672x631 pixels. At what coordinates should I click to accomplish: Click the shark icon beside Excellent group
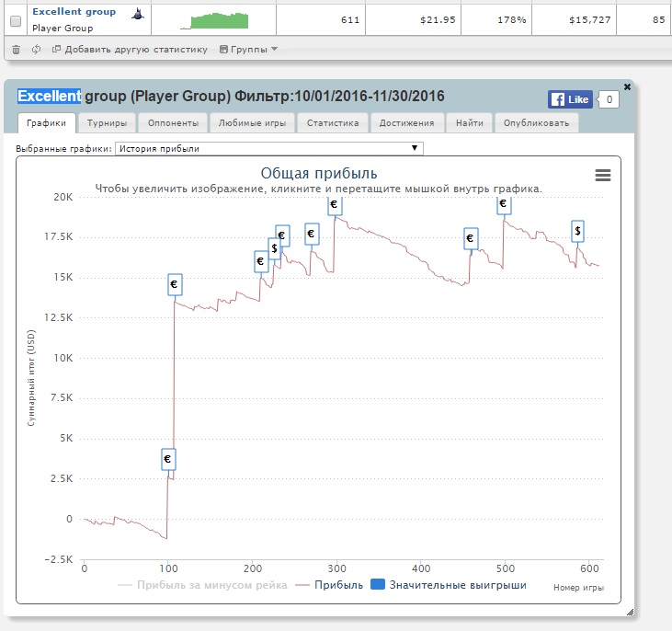[138, 14]
